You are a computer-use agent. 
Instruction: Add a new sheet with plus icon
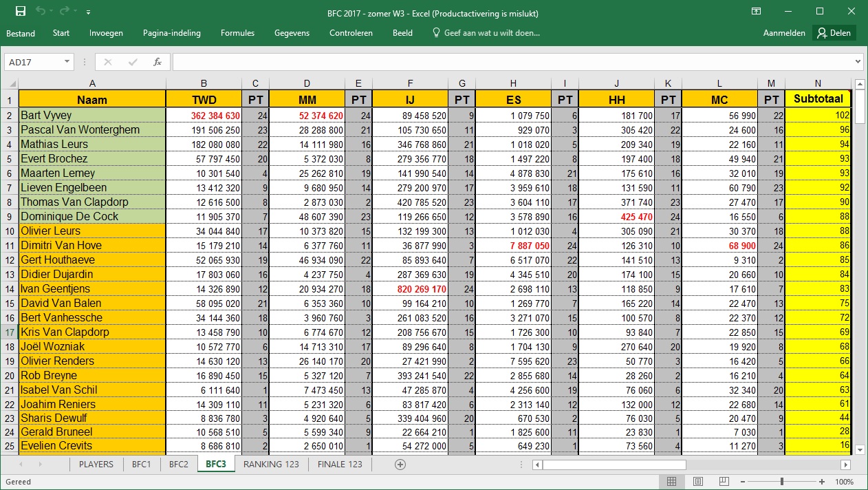400,465
